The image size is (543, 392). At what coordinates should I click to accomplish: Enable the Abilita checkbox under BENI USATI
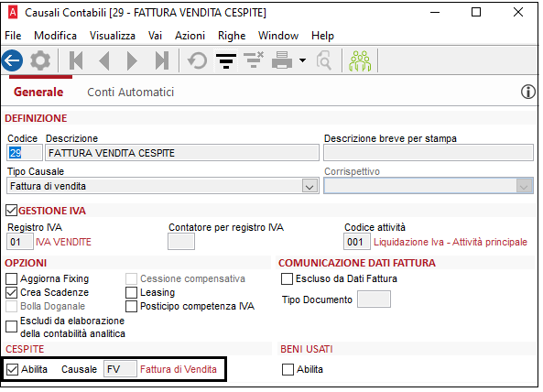[x=288, y=369]
